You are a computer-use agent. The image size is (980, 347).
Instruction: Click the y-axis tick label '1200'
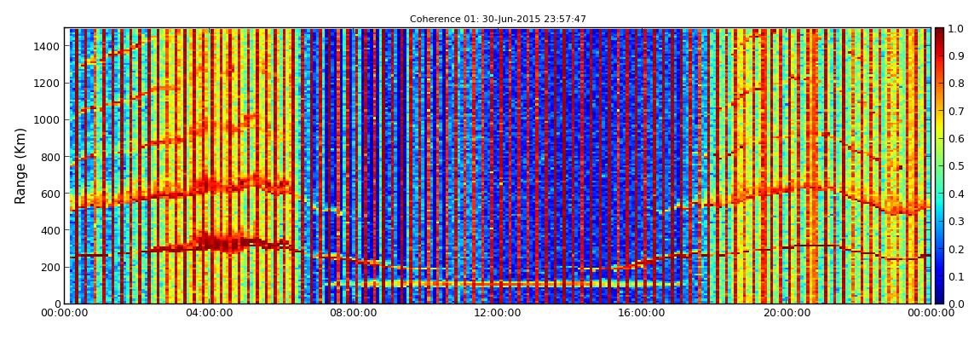[x=48, y=84]
